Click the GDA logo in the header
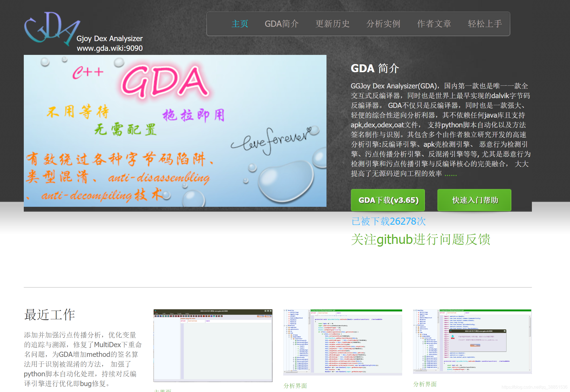This screenshot has height=392, width=570. coord(52,28)
